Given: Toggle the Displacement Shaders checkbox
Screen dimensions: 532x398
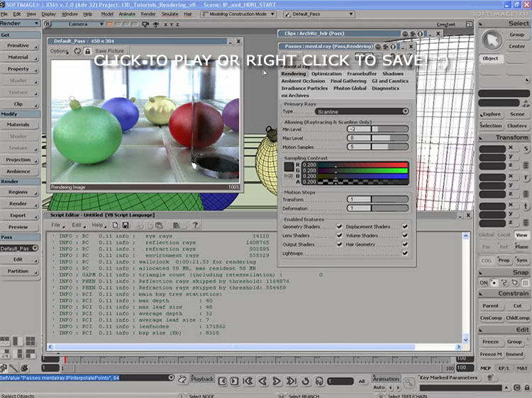Looking at the screenshot, I should [x=405, y=227].
